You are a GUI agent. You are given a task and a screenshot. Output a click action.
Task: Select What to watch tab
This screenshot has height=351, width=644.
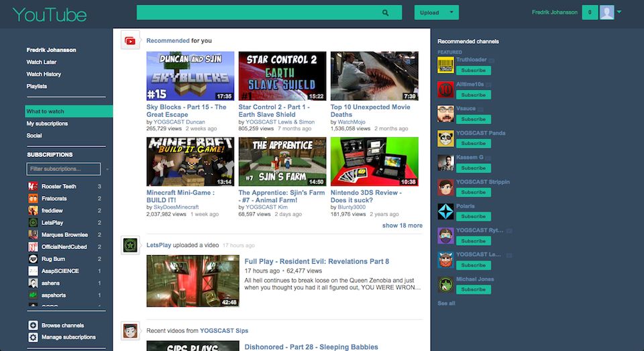click(x=68, y=111)
